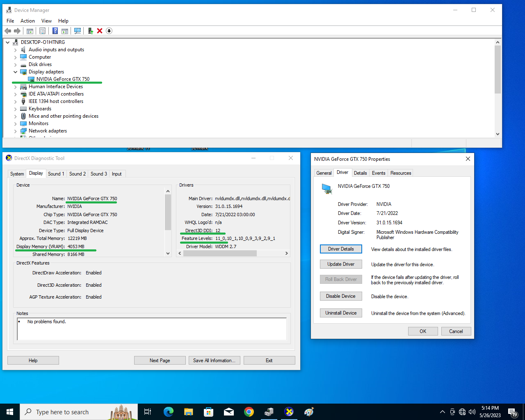
Task: Click Scan for hardware changes toolbar icon
Action: (78, 31)
